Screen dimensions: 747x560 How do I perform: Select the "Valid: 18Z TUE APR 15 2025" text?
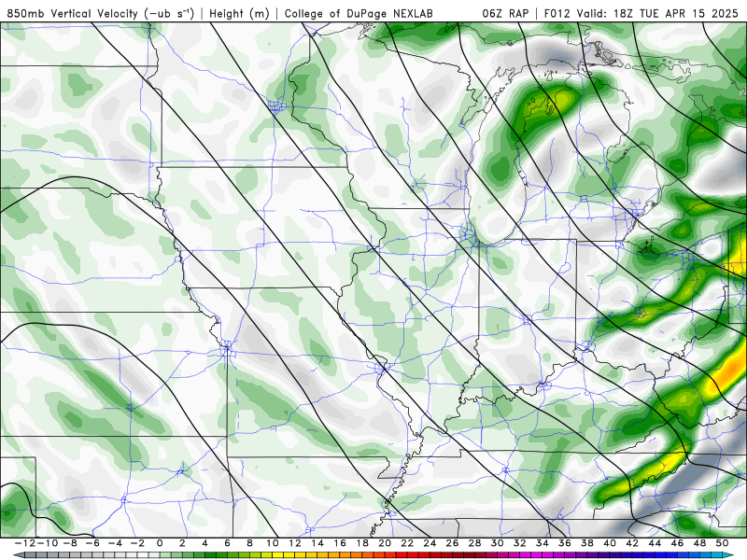pos(657,13)
